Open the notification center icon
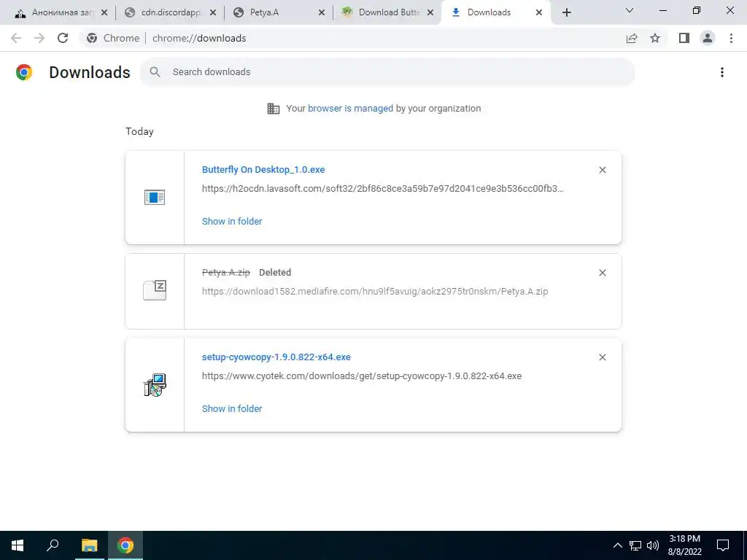Screen dimensions: 747x560 point(723,545)
